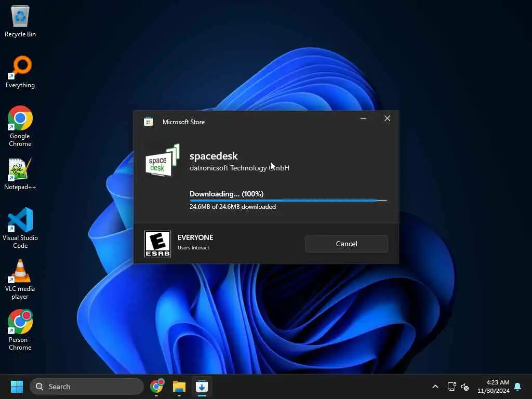Select the Notepad++ desktop shortcut
This screenshot has height=399, width=532.
[x=20, y=174]
